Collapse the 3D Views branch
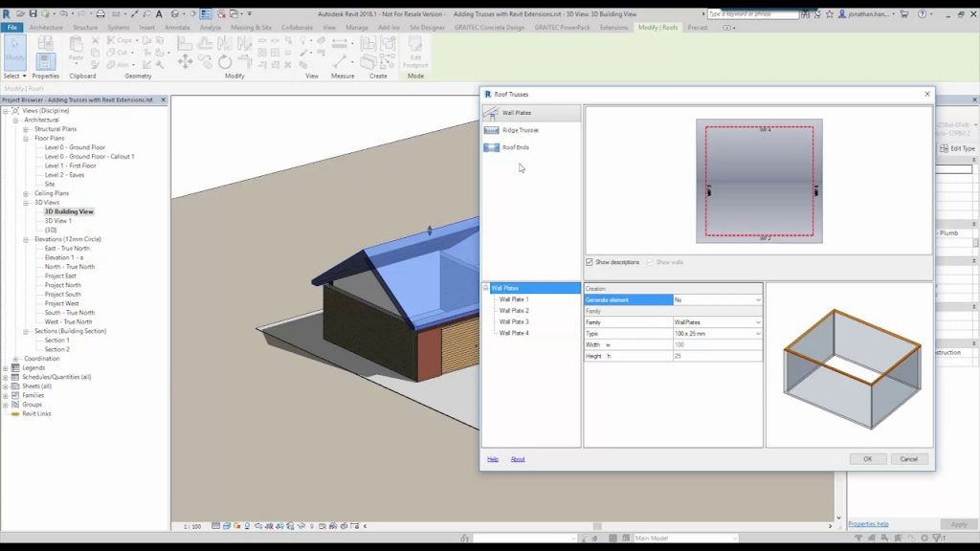980x551 pixels. pyautogui.click(x=26, y=203)
